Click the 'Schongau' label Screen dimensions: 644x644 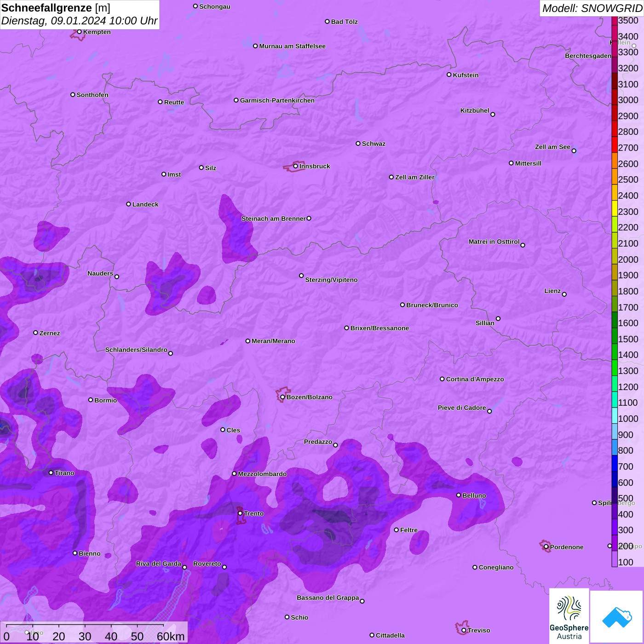[x=215, y=6]
